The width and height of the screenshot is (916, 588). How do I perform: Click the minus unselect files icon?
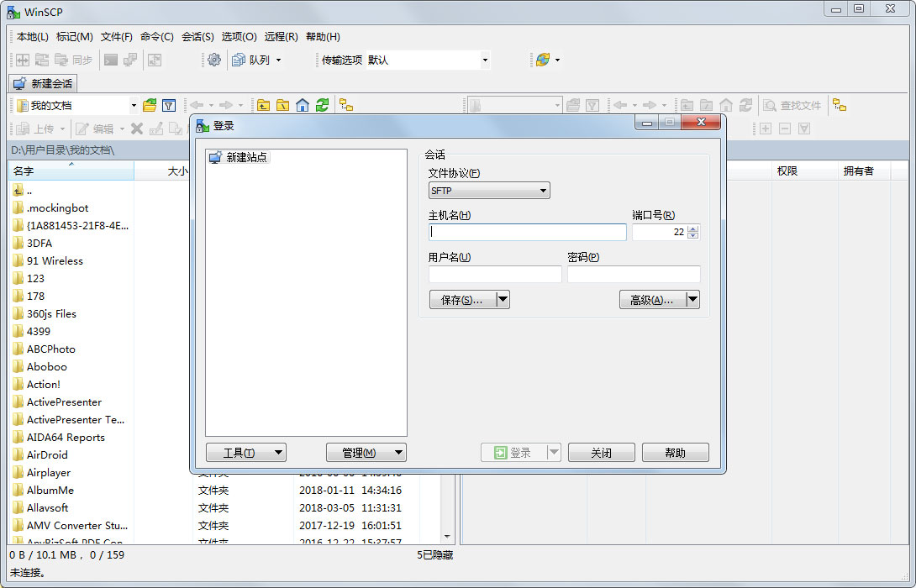(785, 129)
